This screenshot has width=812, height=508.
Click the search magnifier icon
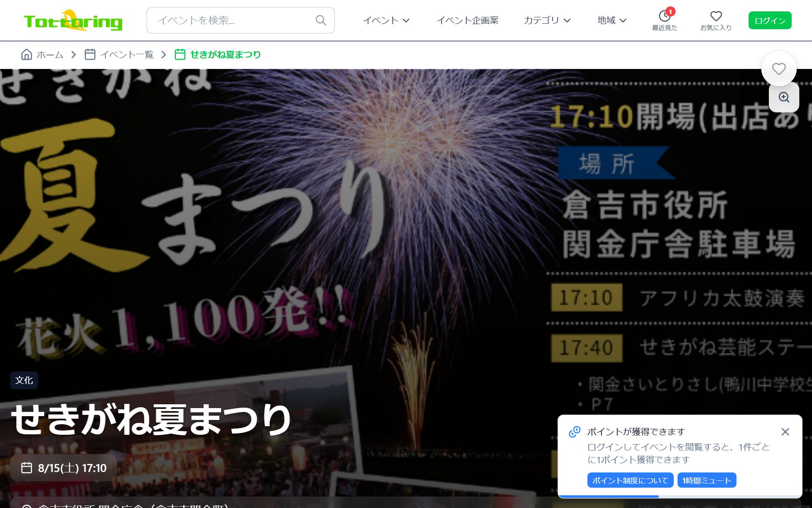[321, 20]
